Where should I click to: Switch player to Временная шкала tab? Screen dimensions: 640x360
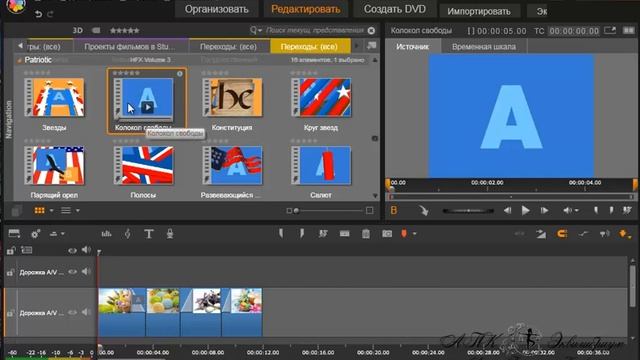tap(484, 47)
